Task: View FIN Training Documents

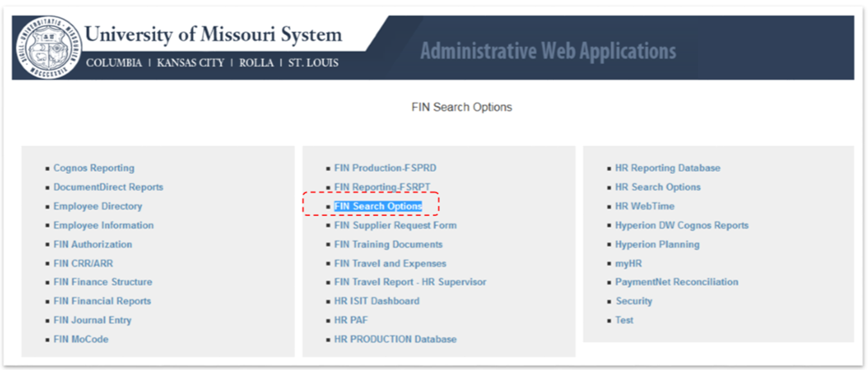Action: pos(388,244)
